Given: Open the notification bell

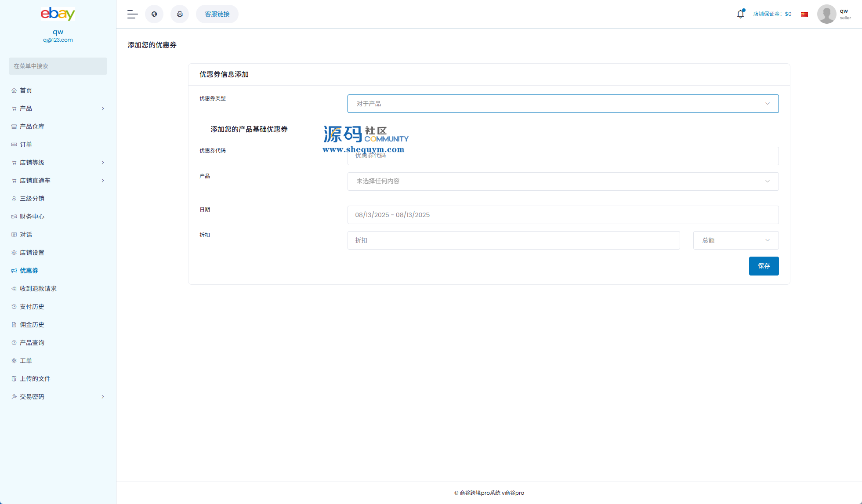Looking at the screenshot, I should point(740,14).
